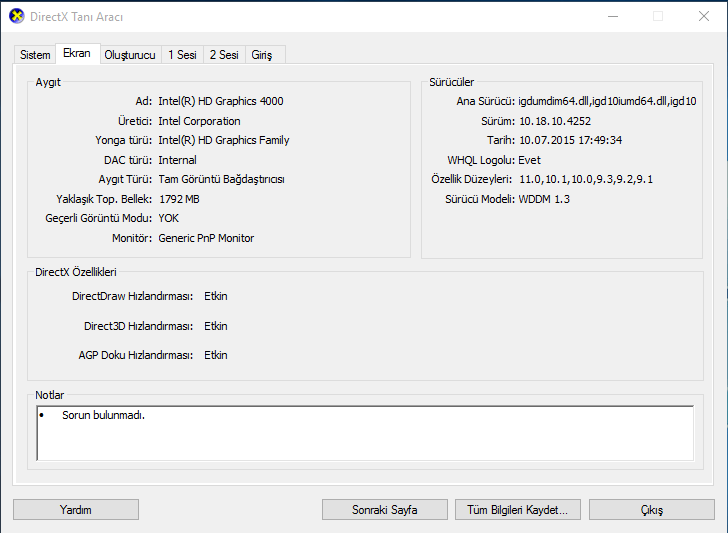Click 'Tam Görüntü Bağdaştırıcısı' device type value
728x533 pixels.
pos(221,179)
